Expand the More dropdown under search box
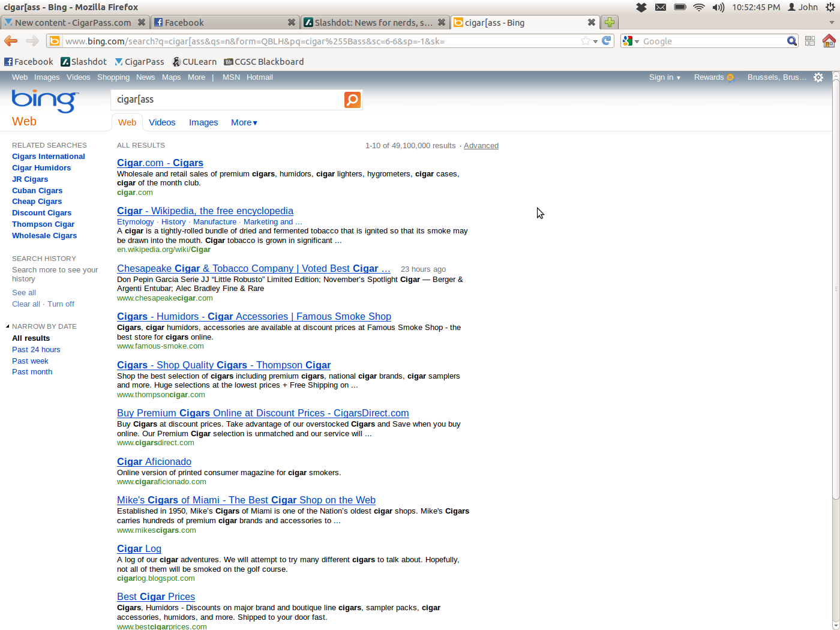The width and height of the screenshot is (840, 630). 244,122
